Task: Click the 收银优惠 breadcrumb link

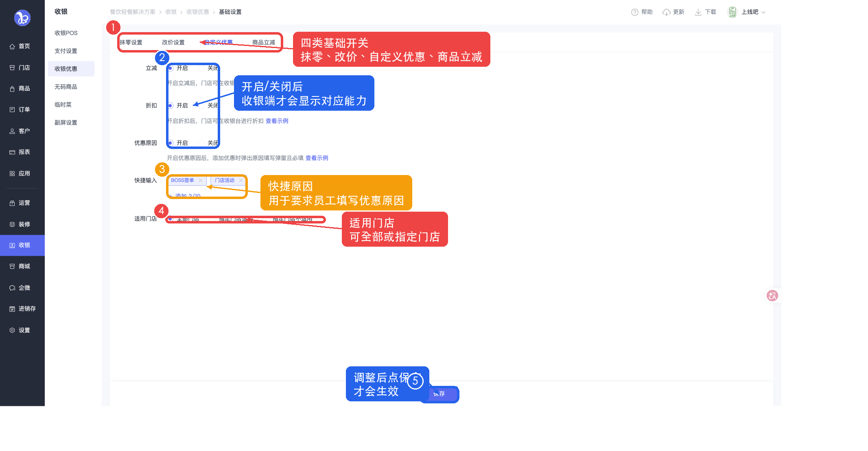Action: click(198, 12)
